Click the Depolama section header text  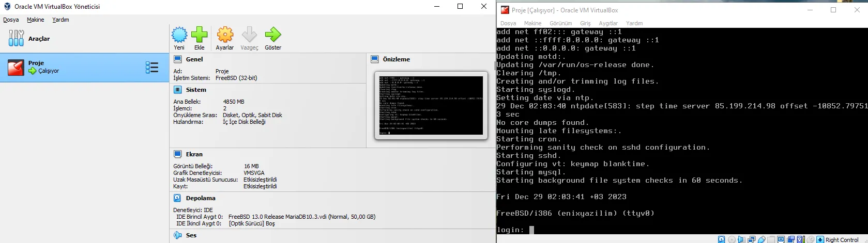pos(201,198)
